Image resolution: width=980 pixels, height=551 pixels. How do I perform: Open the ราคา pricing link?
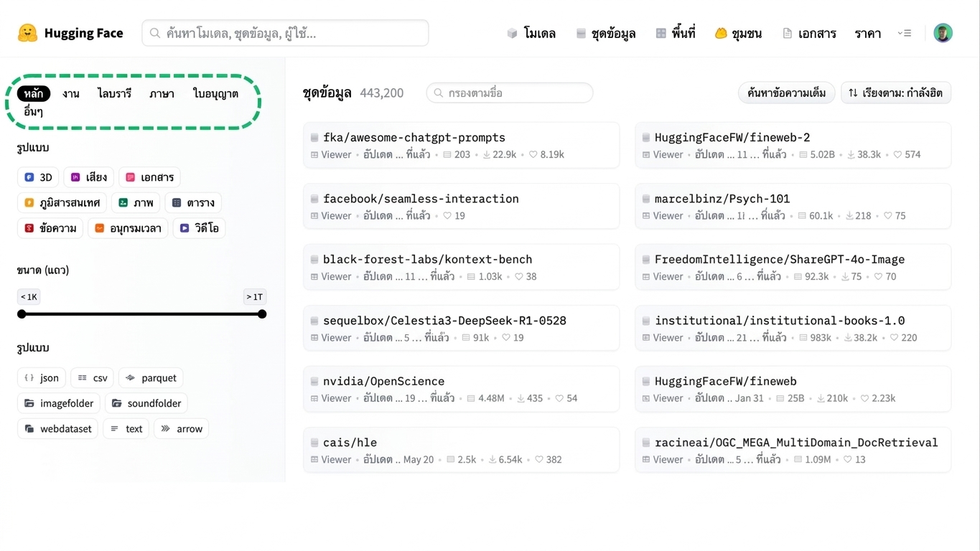pyautogui.click(x=867, y=33)
